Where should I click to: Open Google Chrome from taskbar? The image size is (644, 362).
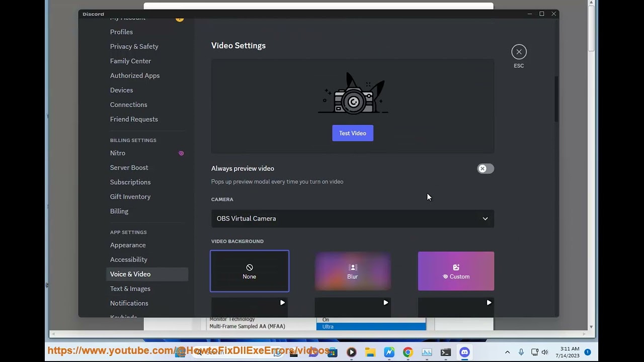point(408,352)
